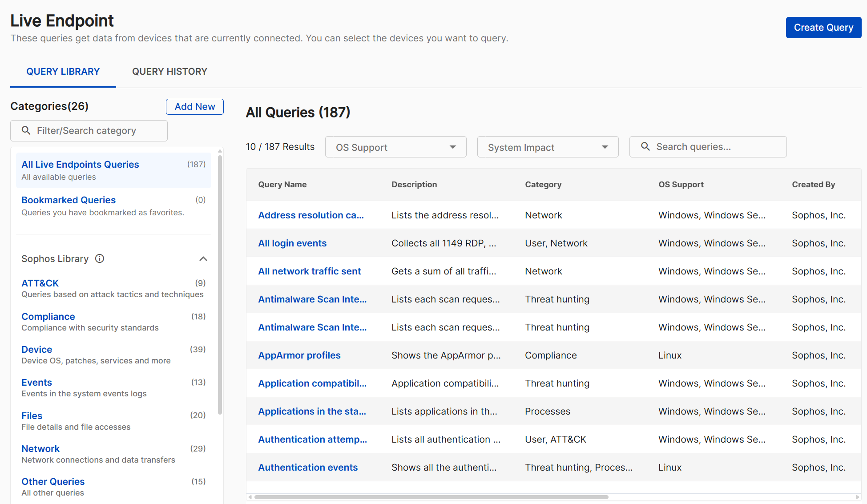The width and height of the screenshot is (867, 504).
Task: Open the Authentication attemp... query
Action: (313, 439)
